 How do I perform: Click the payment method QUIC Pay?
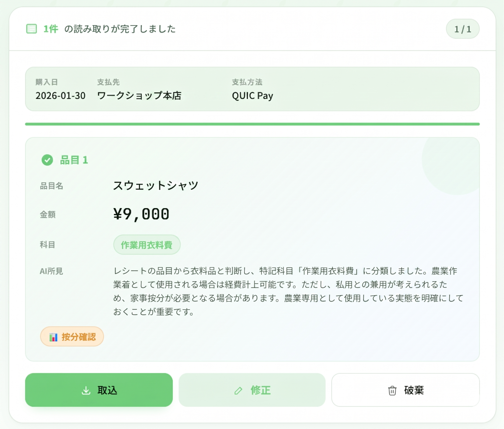pyautogui.click(x=252, y=96)
